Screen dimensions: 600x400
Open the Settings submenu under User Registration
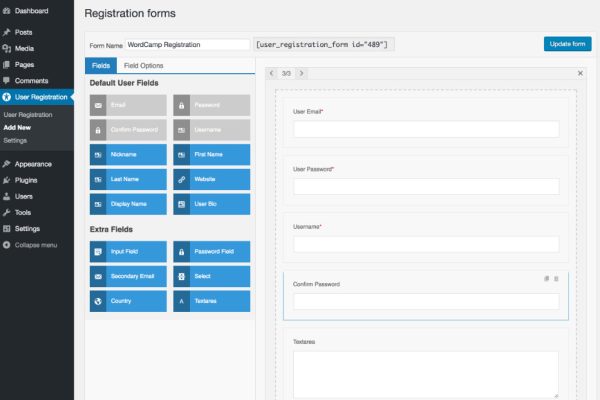point(15,141)
